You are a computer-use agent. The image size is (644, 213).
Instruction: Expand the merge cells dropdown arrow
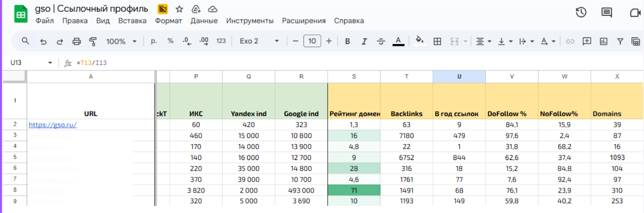point(465,41)
